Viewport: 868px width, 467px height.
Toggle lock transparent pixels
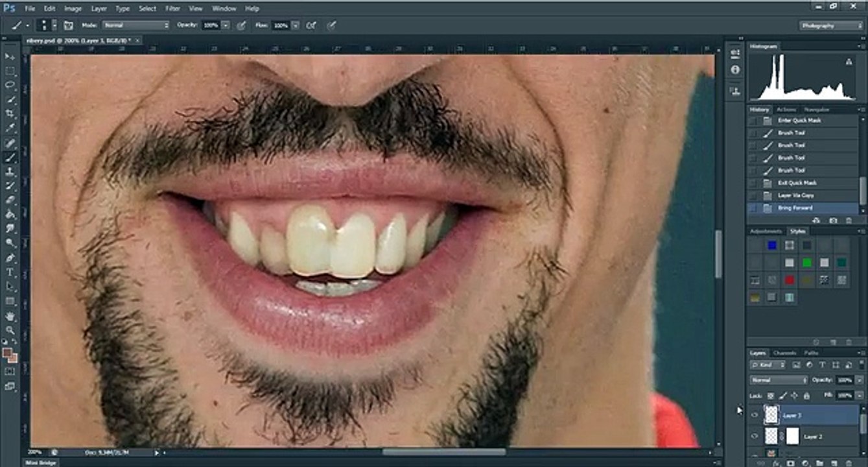coord(771,395)
